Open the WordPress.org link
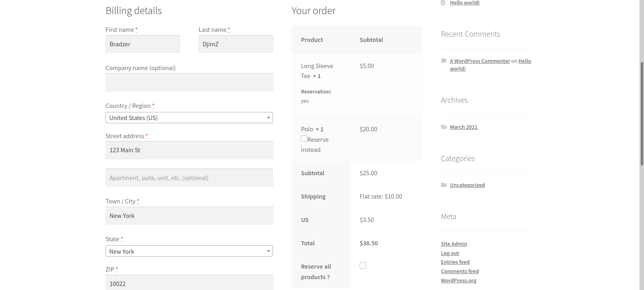 (x=458, y=280)
